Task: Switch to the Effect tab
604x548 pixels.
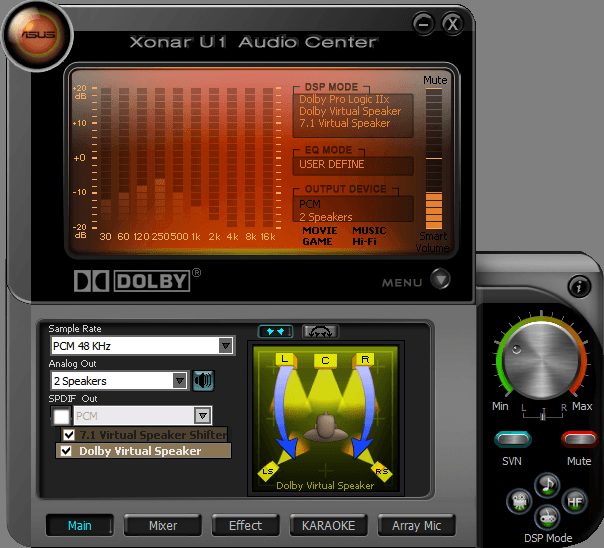Action: click(x=245, y=526)
